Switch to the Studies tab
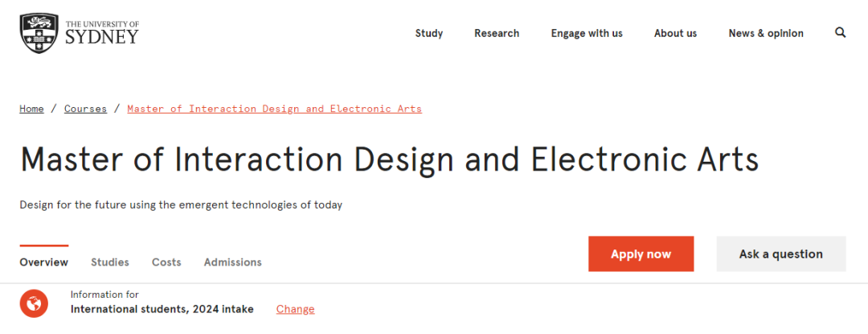Image resolution: width=868 pixels, height=334 pixels. point(109,262)
